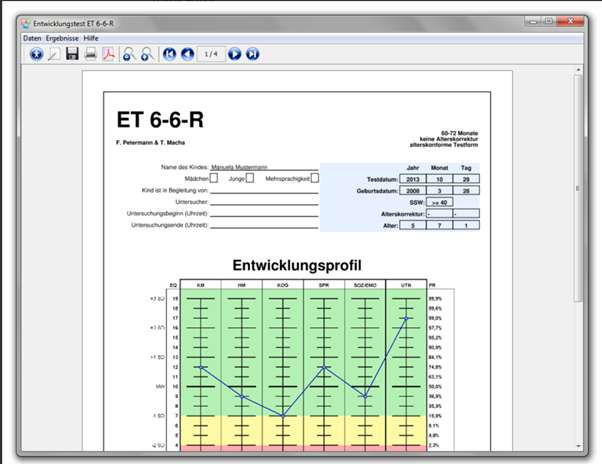Click the first magnifier zoom icon
Viewport: 602px width, 464px height.
[129, 54]
